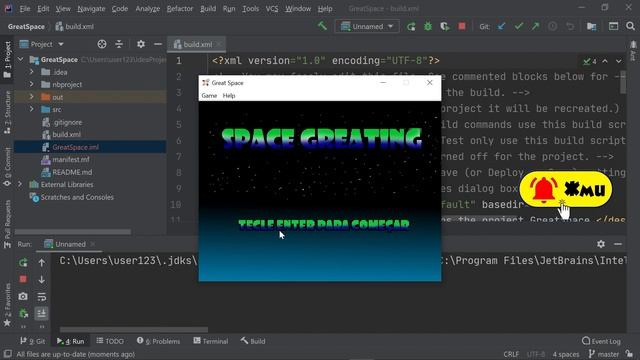Open Run panel settings gear
Image resolution: width=640 pixels, height=360 pixels.
601,244
